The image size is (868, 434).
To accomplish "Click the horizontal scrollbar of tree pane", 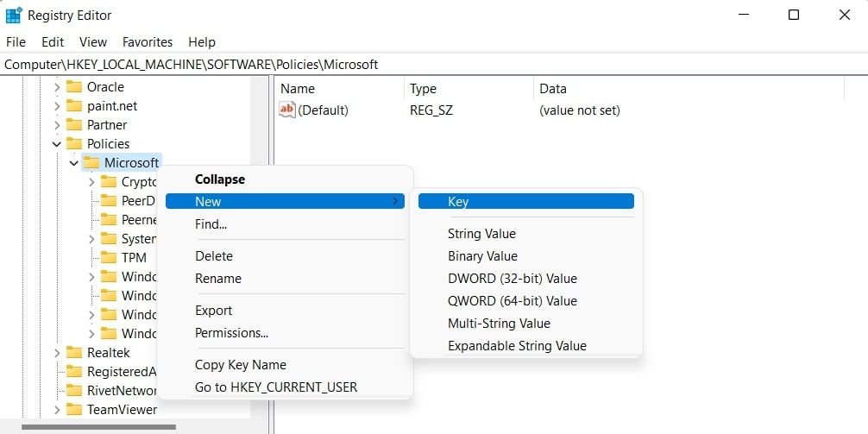I will tap(98, 426).
